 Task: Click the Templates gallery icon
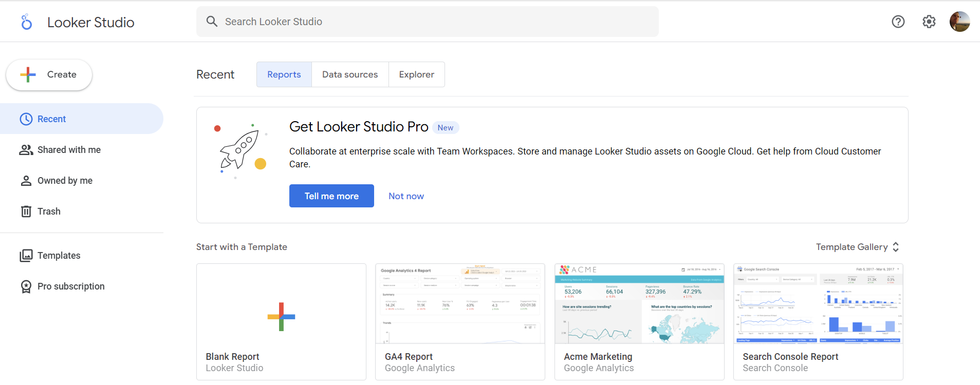pos(26,256)
